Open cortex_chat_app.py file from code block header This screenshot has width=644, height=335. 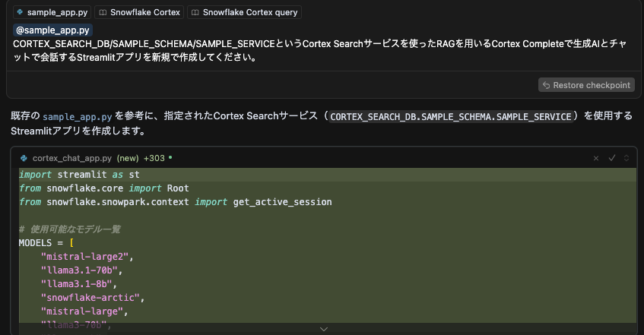tap(72, 158)
